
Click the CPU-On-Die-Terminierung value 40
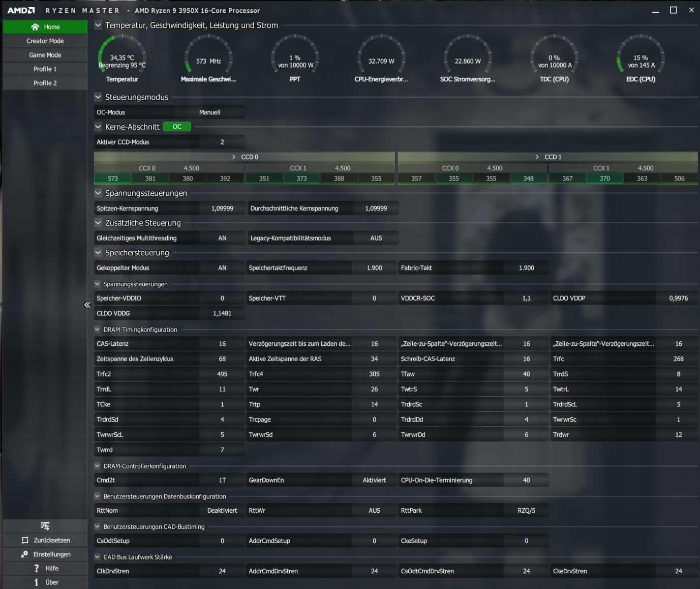click(x=526, y=480)
